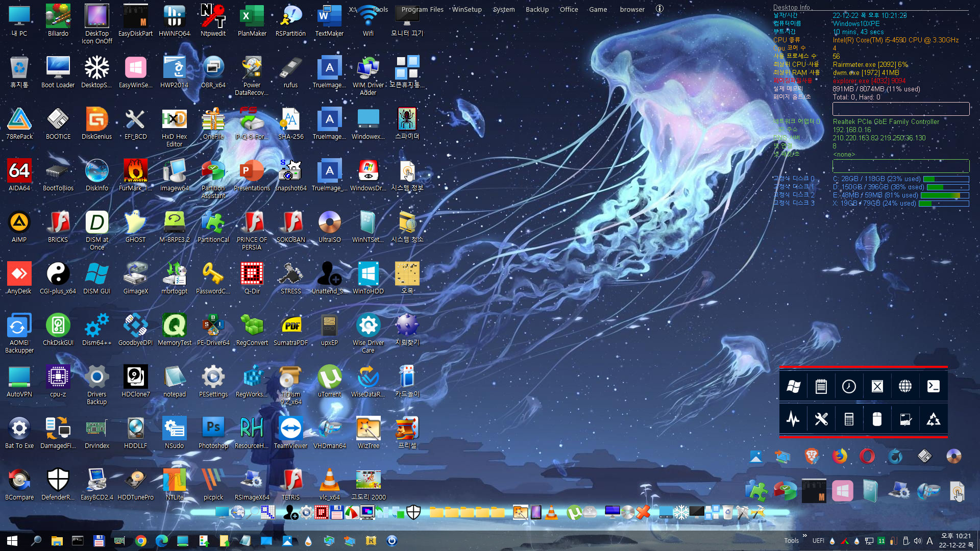Open the Q-Dir file manager icon
Viewport: 980px width, 551px height.
point(252,278)
